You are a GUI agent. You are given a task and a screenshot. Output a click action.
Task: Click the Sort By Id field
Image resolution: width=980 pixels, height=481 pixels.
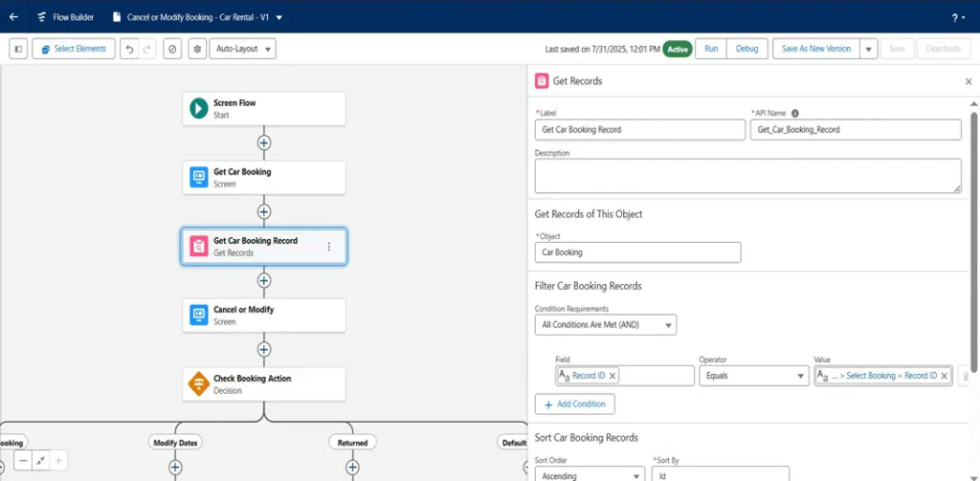(720, 475)
